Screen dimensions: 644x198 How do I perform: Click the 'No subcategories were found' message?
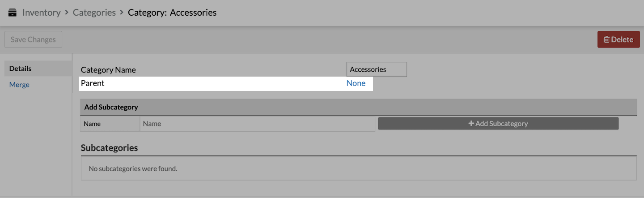133,169
